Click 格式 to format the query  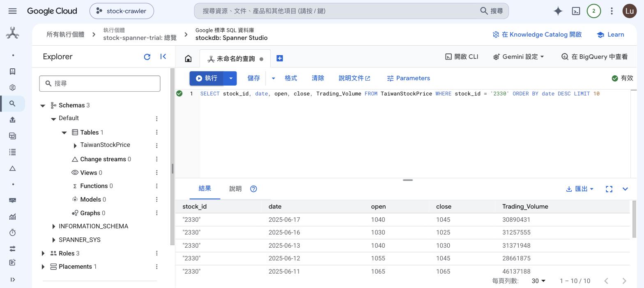(x=291, y=78)
